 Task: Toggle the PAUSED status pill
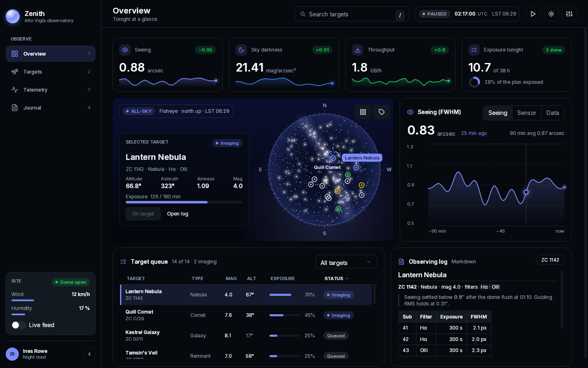(434, 14)
